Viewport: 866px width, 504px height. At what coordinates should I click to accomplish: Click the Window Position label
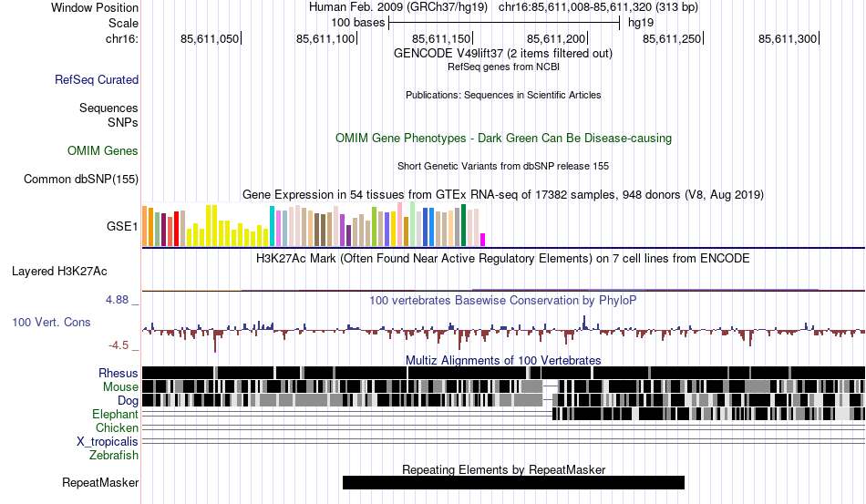[x=95, y=7]
